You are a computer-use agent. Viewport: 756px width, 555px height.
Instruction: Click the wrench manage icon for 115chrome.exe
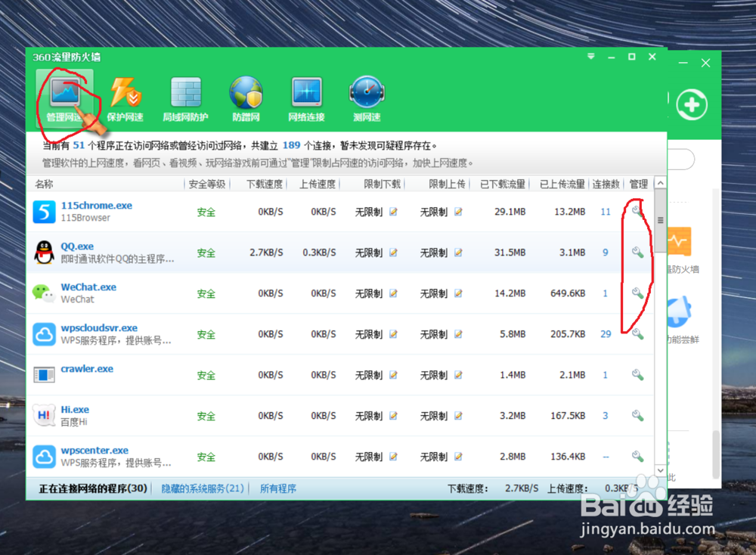(637, 211)
